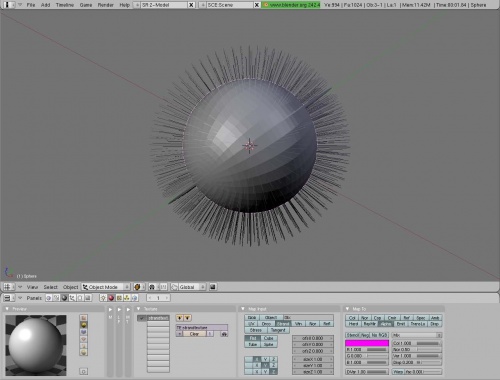
Task: Select the Scene context icon
Action: point(88,298)
